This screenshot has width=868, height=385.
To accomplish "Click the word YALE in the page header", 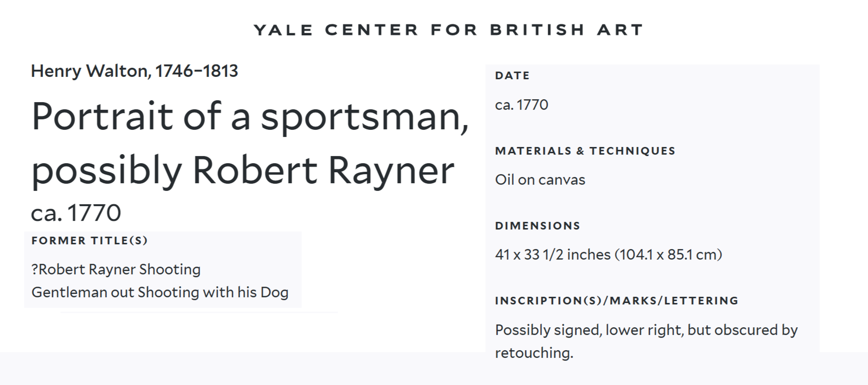I will pyautogui.click(x=283, y=30).
